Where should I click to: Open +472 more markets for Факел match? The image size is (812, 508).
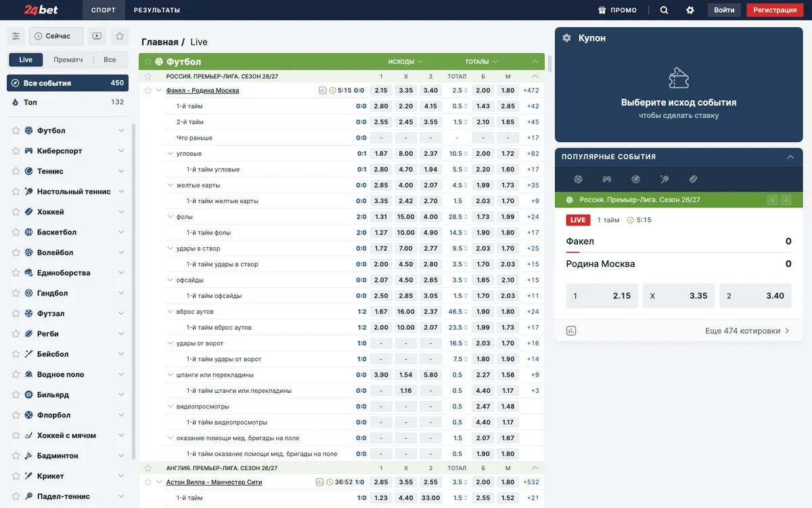[531, 90]
